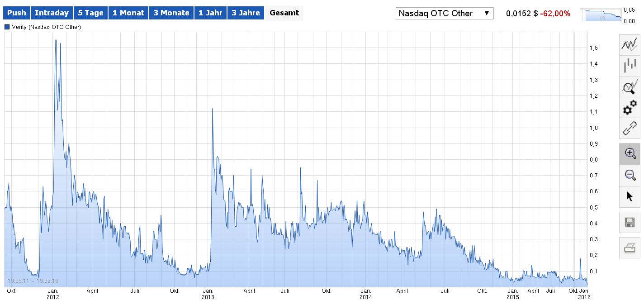This screenshot has height=305, width=644.
Task: Choose the 1 Jahr timeframe
Action: pyautogui.click(x=210, y=13)
